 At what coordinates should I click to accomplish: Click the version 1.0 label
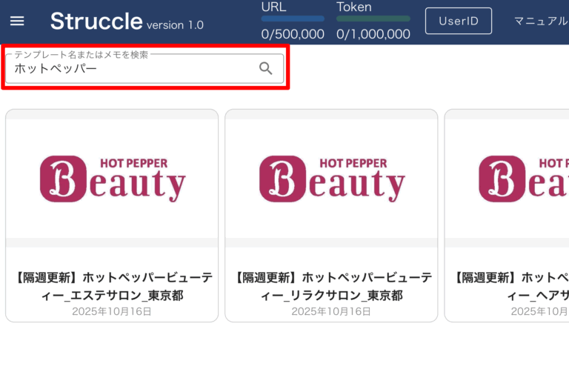tap(175, 25)
